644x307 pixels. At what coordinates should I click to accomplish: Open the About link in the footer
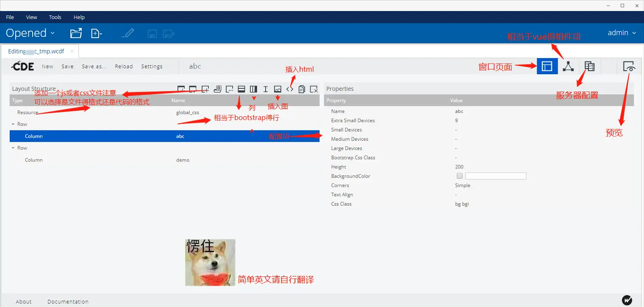[x=24, y=302]
